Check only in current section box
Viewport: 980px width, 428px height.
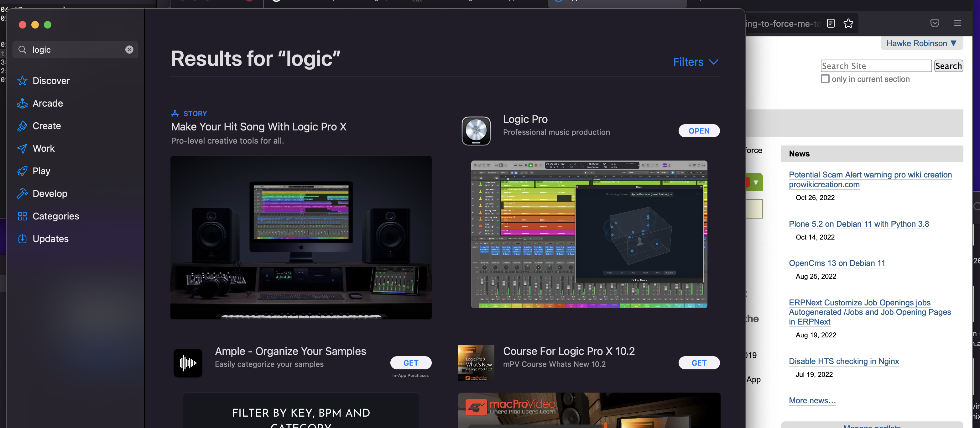pyautogui.click(x=825, y=79)
